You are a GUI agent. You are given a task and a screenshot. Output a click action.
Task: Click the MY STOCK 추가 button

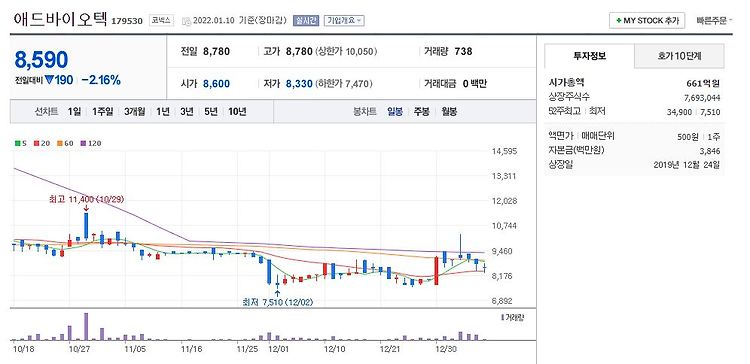point(647,21)
